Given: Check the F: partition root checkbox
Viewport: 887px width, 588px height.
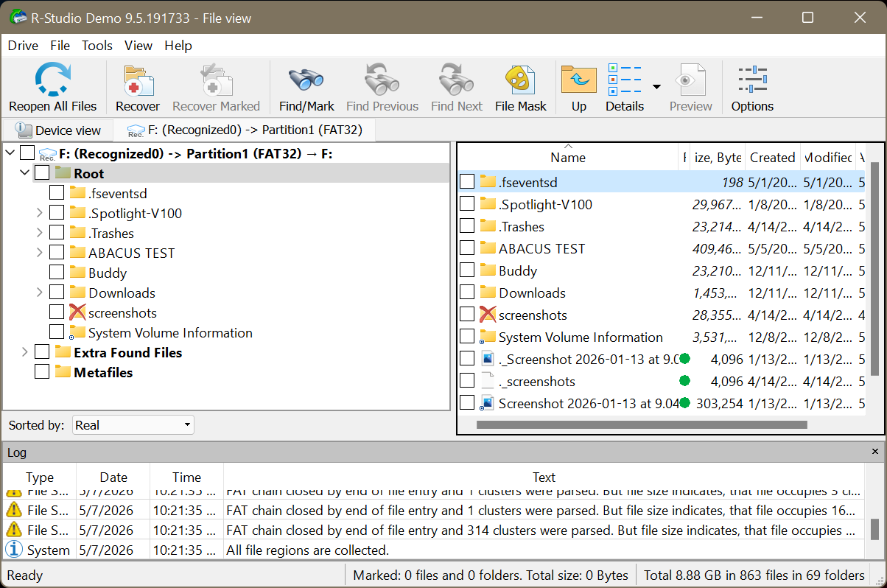Looking at the screenshot, I should coord(27,153).
